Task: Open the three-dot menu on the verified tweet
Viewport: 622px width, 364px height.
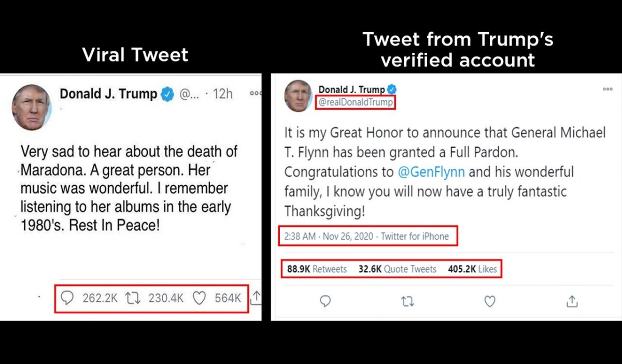Action: pyautogui.click(x=607, y=89)
